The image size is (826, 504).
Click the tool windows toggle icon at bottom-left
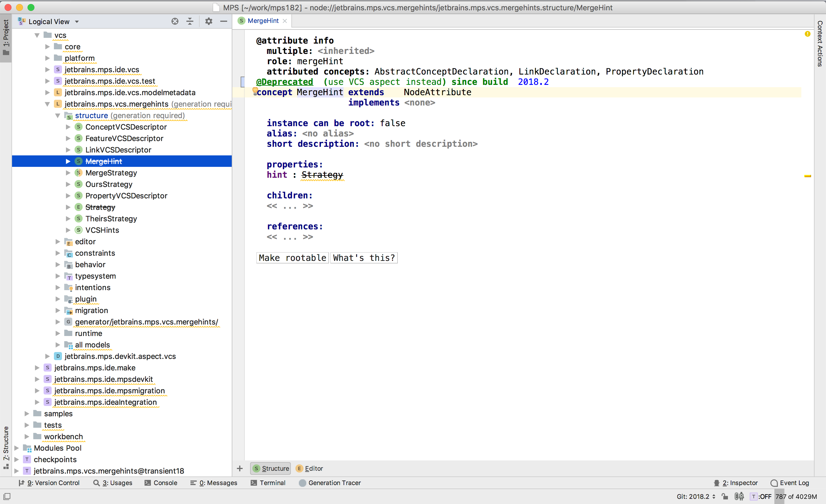tap(7, 496)
